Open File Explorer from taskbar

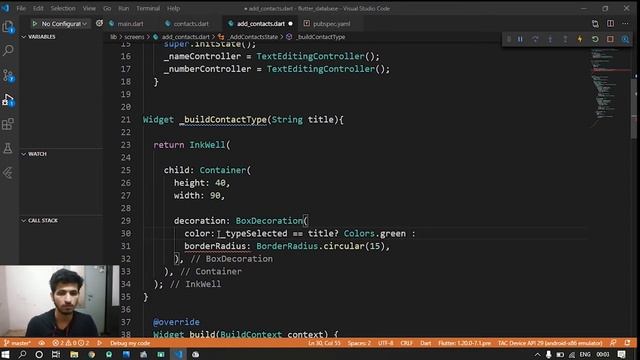74,354
